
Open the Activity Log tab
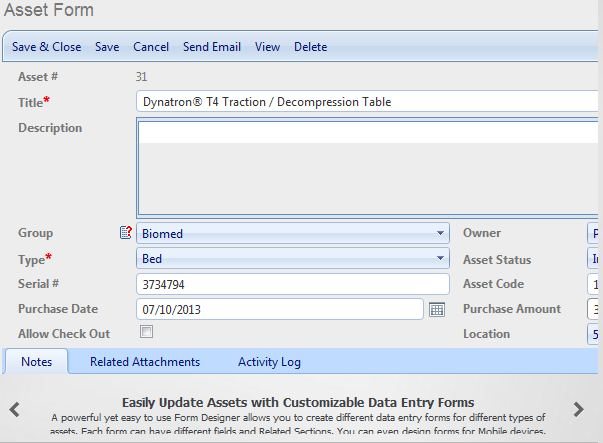tap(269, 362)
